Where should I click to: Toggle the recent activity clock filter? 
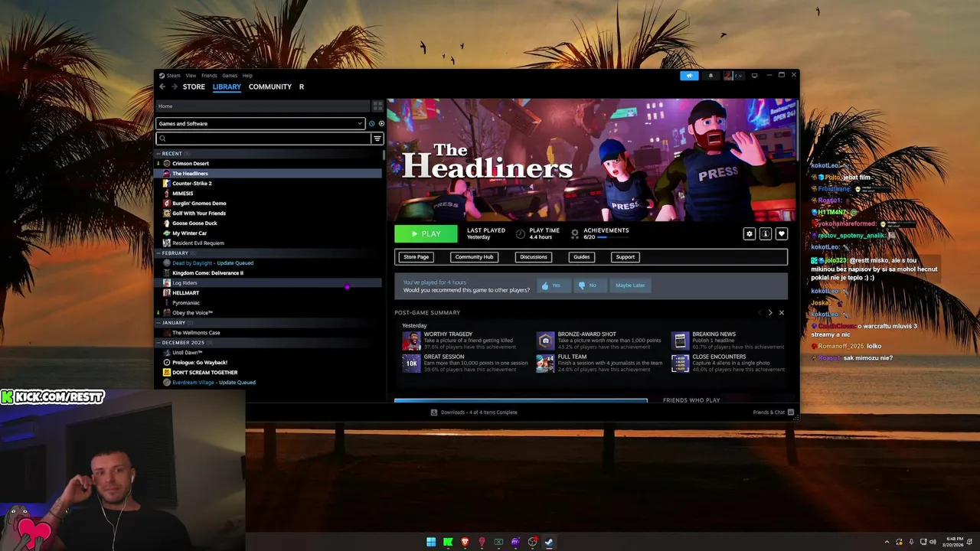click(x=371, y=123)
